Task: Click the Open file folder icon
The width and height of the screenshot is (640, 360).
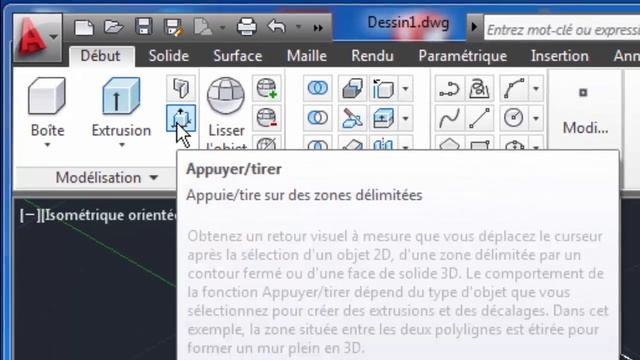Action: pyautogui.click(x=113, y=27)
